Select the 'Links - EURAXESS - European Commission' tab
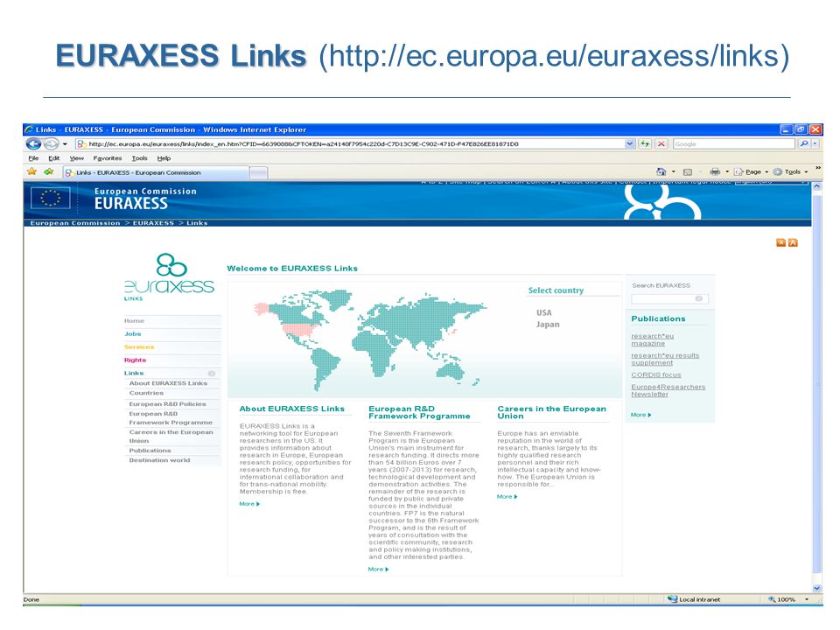 coord(156,172)
